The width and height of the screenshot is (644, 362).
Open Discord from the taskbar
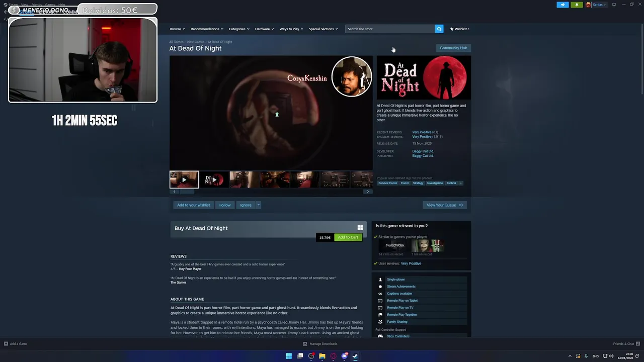point(344,356)
